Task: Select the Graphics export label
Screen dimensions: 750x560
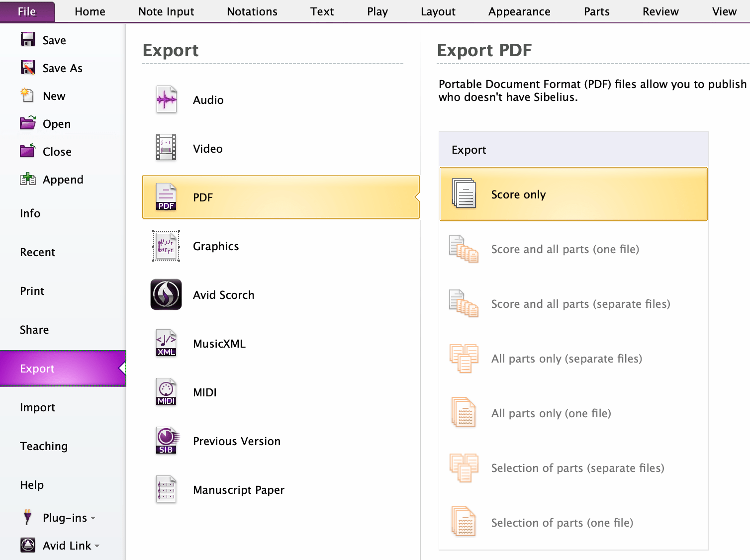Action: point(216,246)
